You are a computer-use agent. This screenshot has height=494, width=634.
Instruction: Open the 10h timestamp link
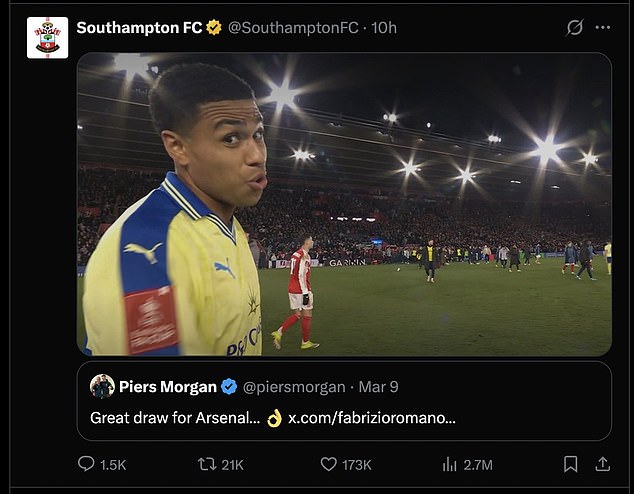[384, 27]
